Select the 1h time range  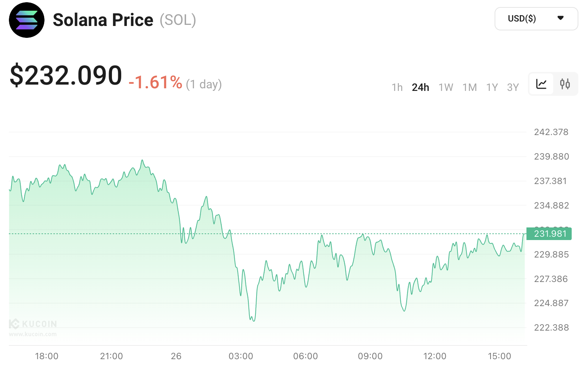(397, 88)
